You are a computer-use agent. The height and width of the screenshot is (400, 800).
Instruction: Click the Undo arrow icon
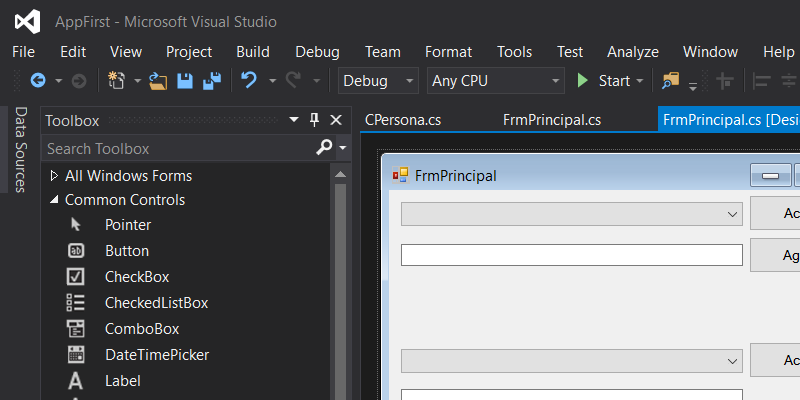coord(249,81)
